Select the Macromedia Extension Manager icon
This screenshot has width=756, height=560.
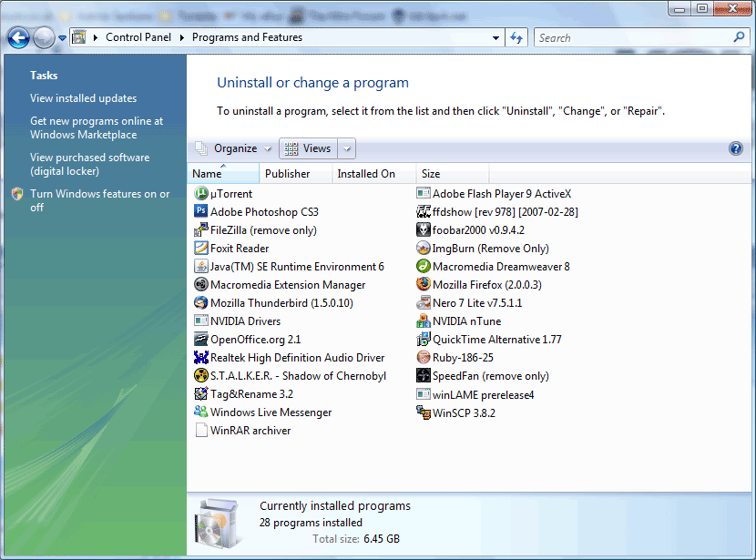[200, 285]
